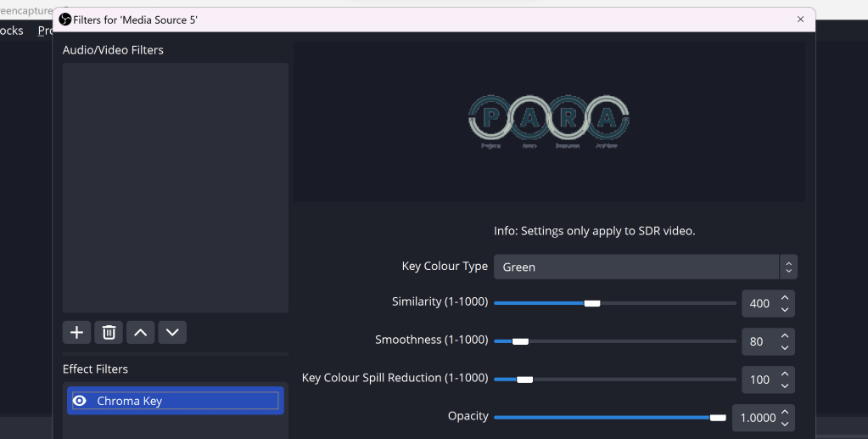Click the Info: Settings only apply text
The height and width of the screenshot is (439, 868).
(x=595, y=231)
